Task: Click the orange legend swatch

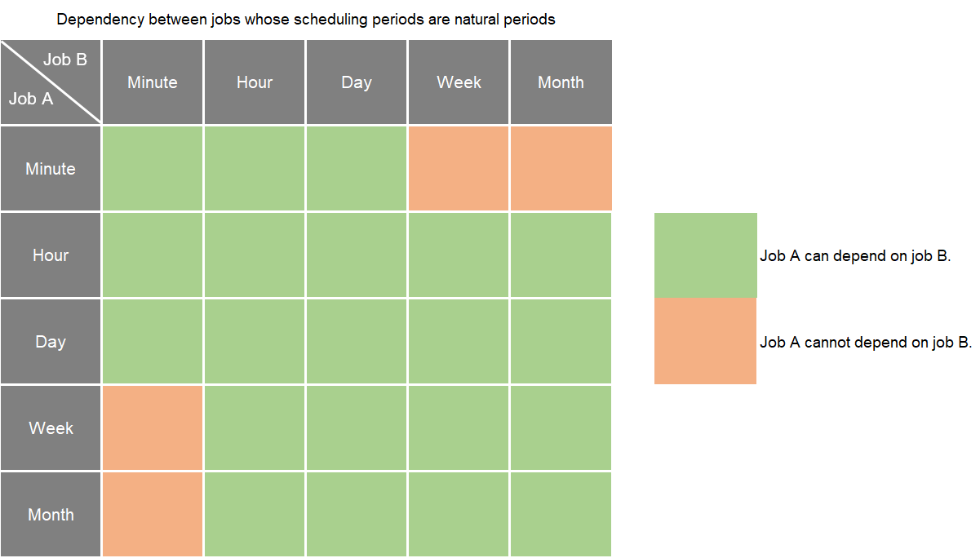Action: (705, 341)
